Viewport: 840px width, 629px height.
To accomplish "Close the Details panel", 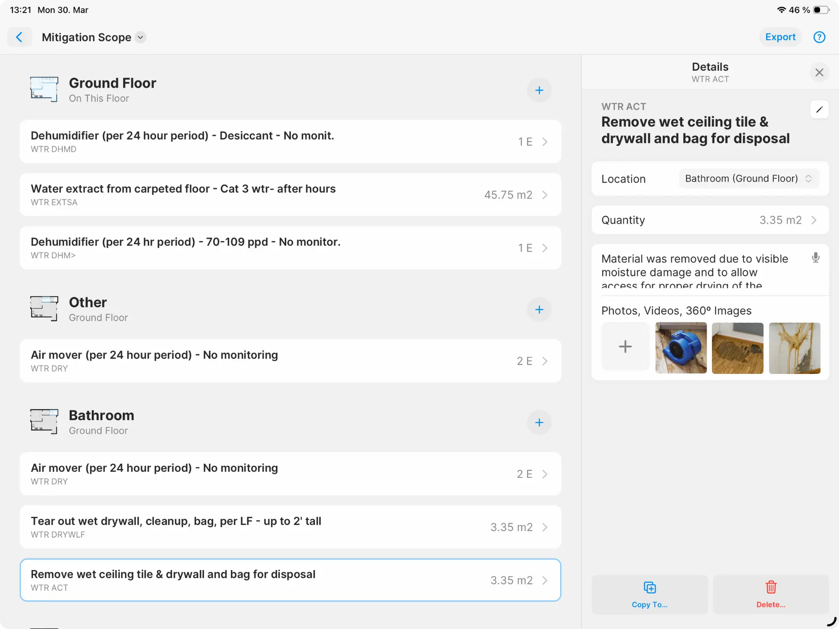I will click(x=819, y=73).
